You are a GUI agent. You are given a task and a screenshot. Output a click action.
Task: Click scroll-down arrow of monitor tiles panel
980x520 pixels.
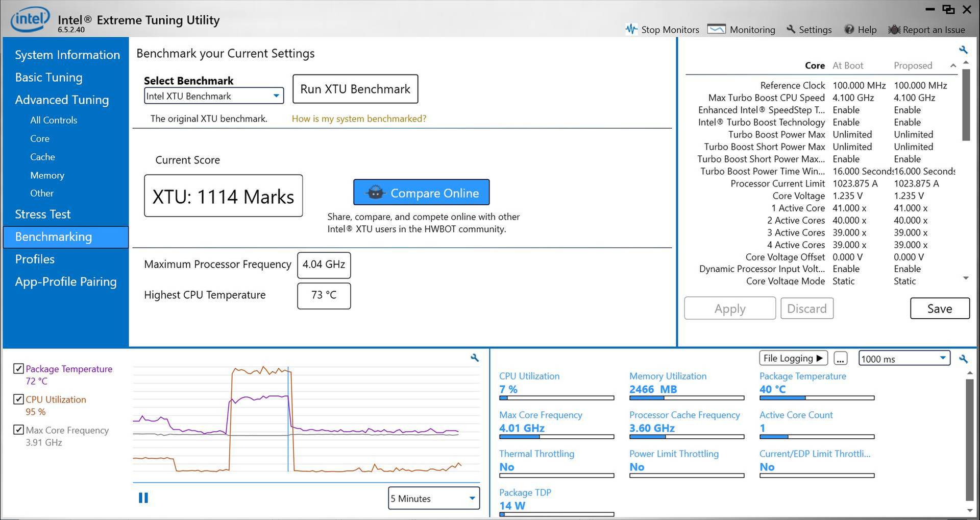point(970,510)
